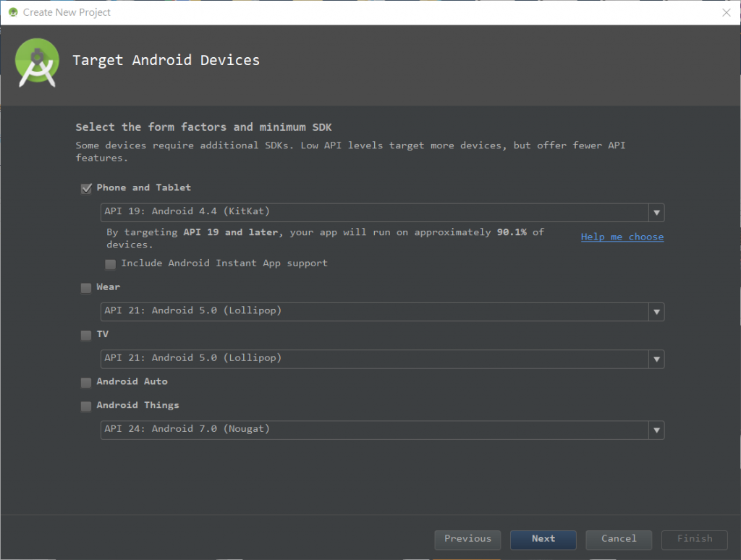
Task: Enable the TV form factor checkbox
Action: click(86, 335)
